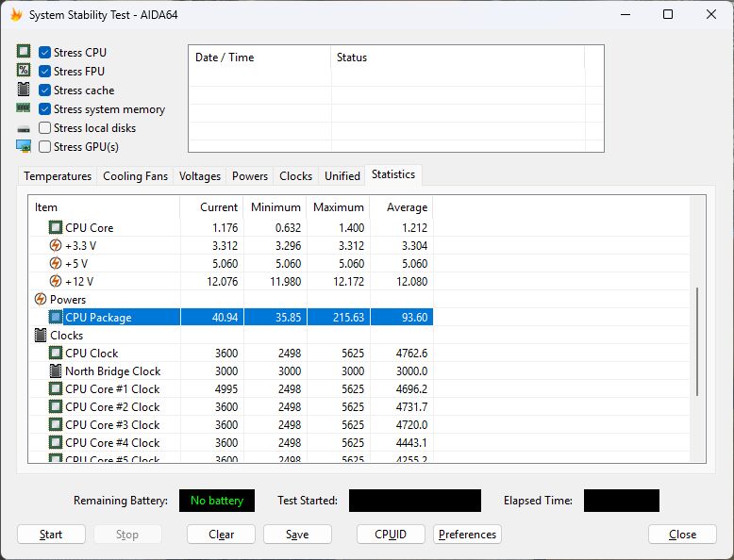Open the Clocks tab
This screenshot has width=734, height=560.
(x=296, y=176)
